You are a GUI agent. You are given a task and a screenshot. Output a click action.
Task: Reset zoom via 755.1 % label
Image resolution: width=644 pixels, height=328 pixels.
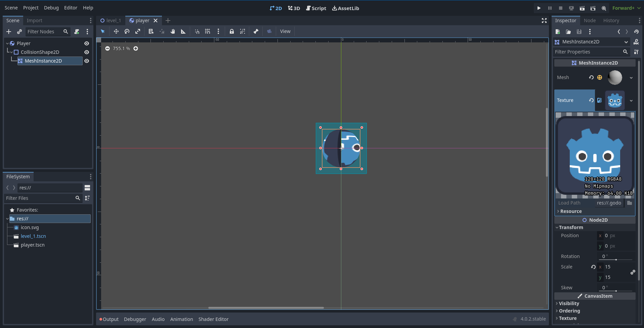(x=121, y=48)
